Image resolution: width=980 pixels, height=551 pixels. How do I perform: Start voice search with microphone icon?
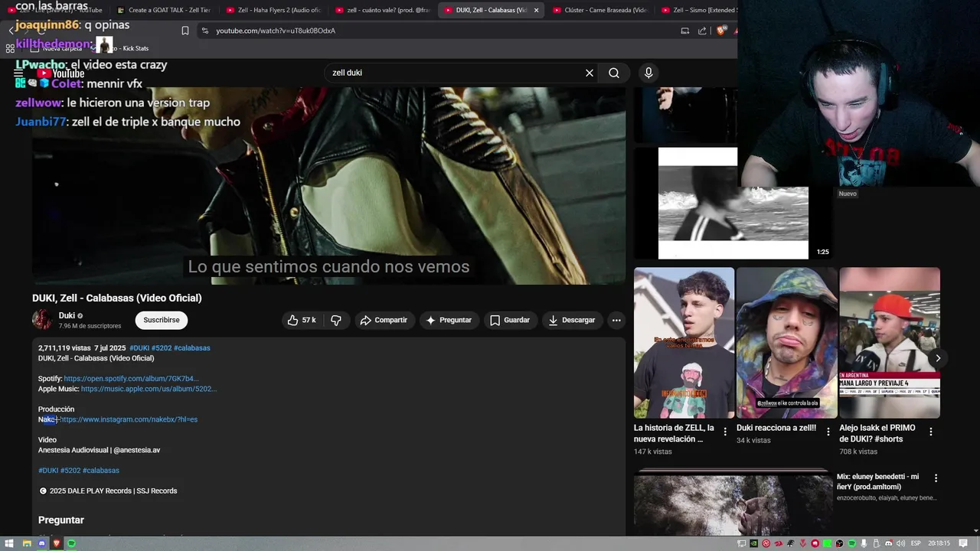click(648, 73)
